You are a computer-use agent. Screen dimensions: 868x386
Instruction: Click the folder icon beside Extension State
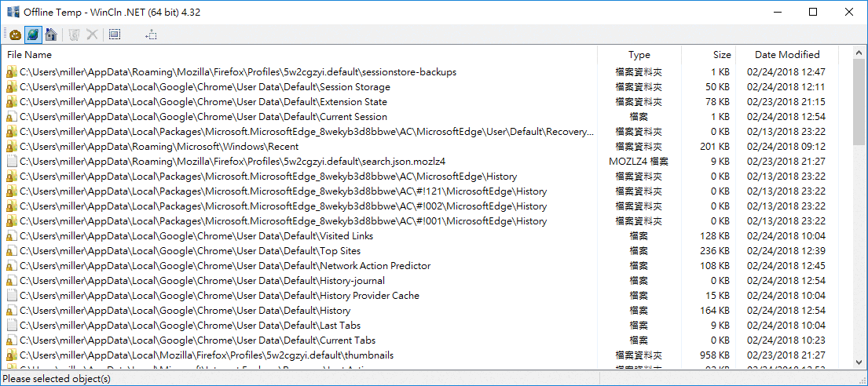pyautogui.click(x=12, y=102)
